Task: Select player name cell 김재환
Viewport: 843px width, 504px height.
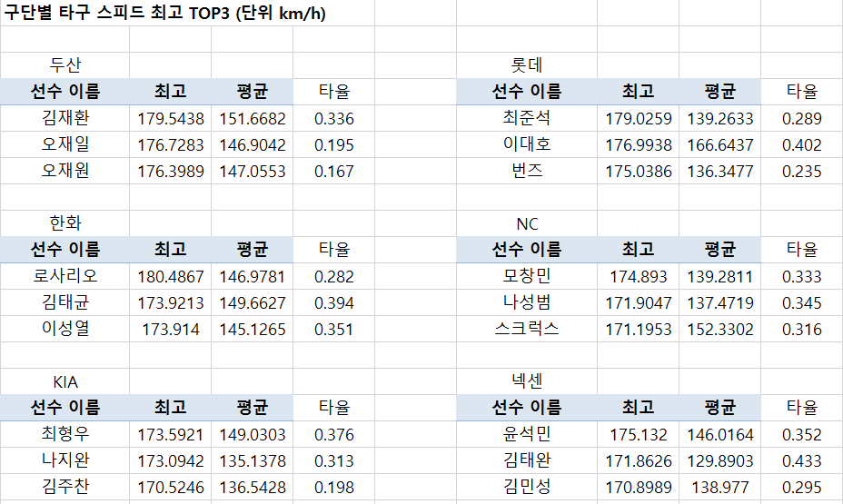Action: (x=65, y=118)
